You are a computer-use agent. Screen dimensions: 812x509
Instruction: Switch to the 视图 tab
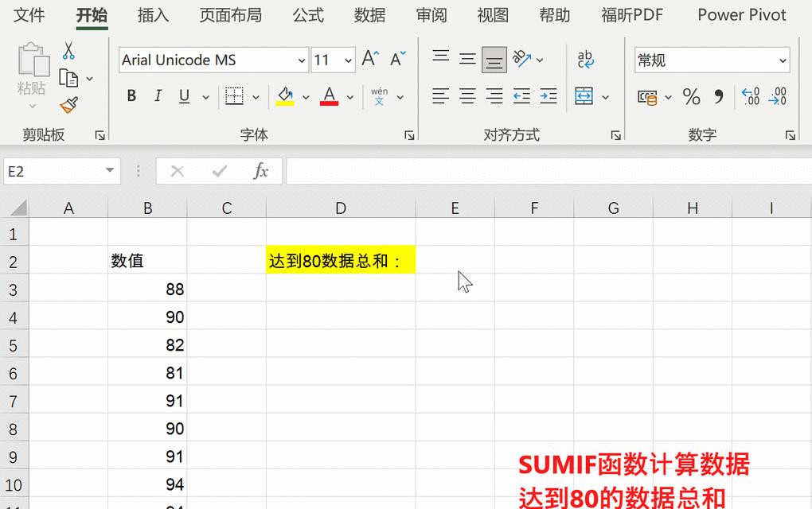pyautogui.click(x=493, y=15)
